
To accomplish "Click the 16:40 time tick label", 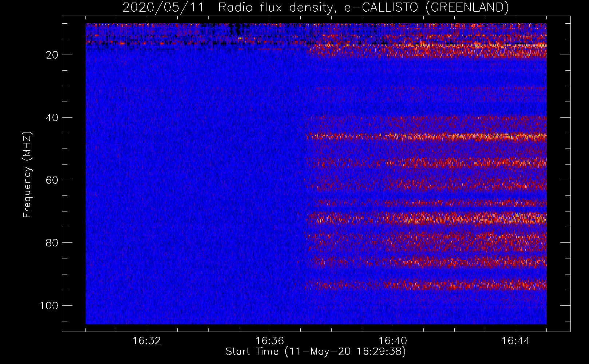I will coord(393,341).
